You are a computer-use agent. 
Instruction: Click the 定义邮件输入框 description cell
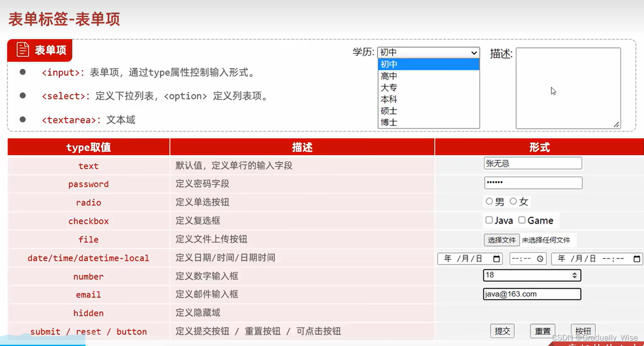[x=302, y=294]
